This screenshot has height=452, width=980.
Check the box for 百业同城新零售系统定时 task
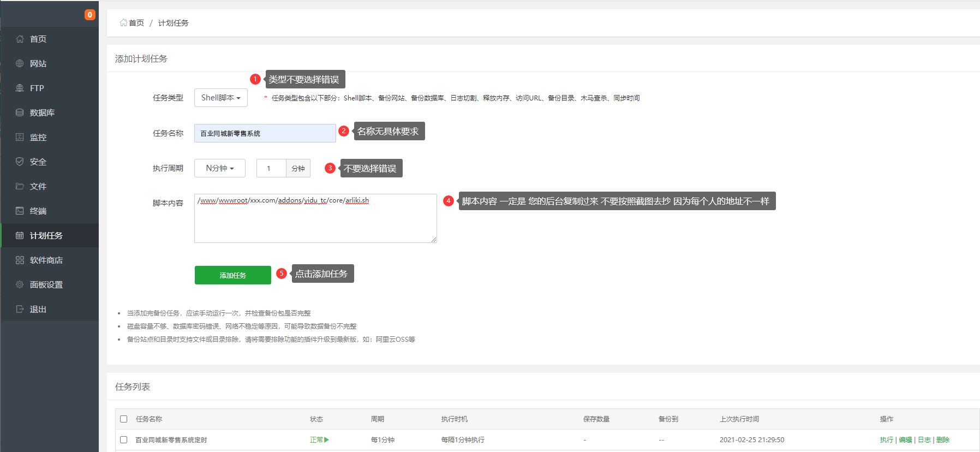pyautogui.click(x=124, y=440)
